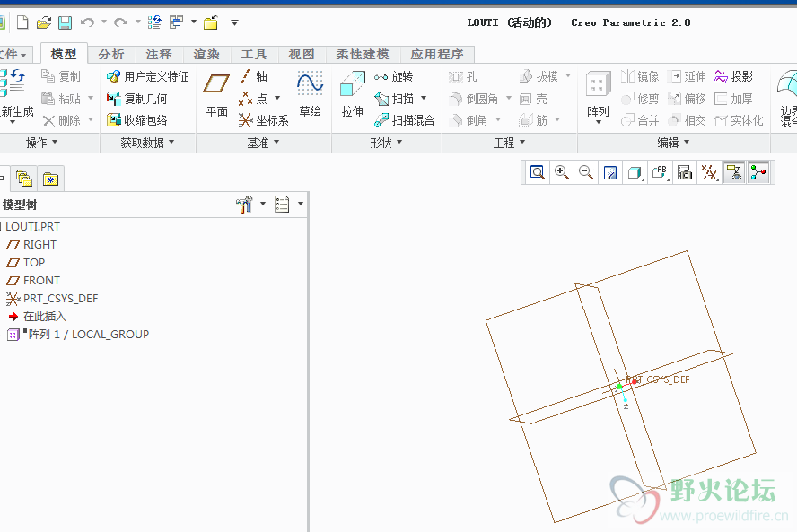Open the 点 type dropdown arrow

tap(277, 98)
